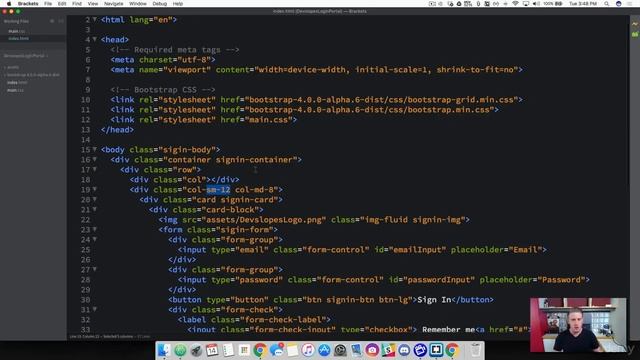This screenshot has height=360, width=640.
Task: Fold the signin-card div on line 20
Action: pos(95,200)
